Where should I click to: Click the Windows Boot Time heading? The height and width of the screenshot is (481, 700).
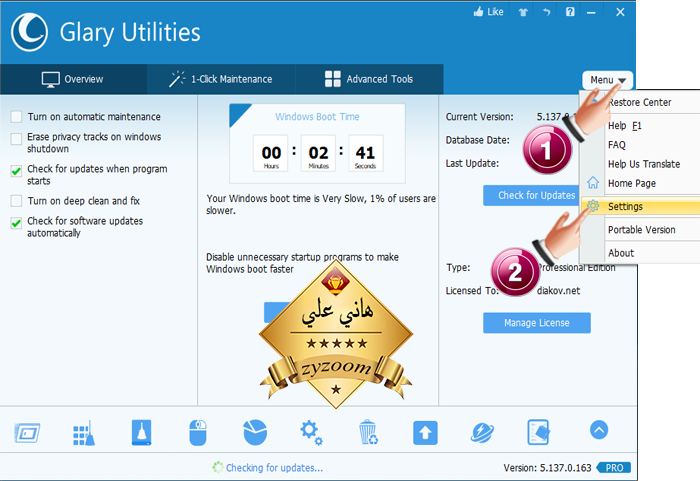317,117
